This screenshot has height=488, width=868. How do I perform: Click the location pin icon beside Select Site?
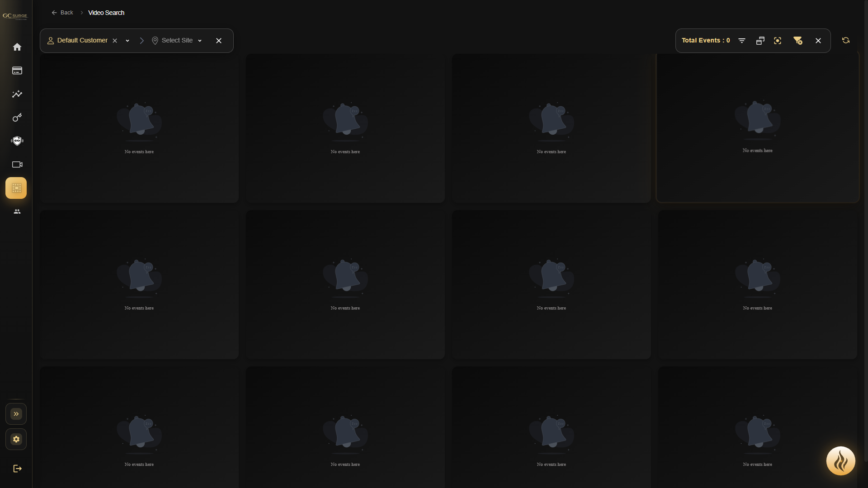(x=155, y=41)
